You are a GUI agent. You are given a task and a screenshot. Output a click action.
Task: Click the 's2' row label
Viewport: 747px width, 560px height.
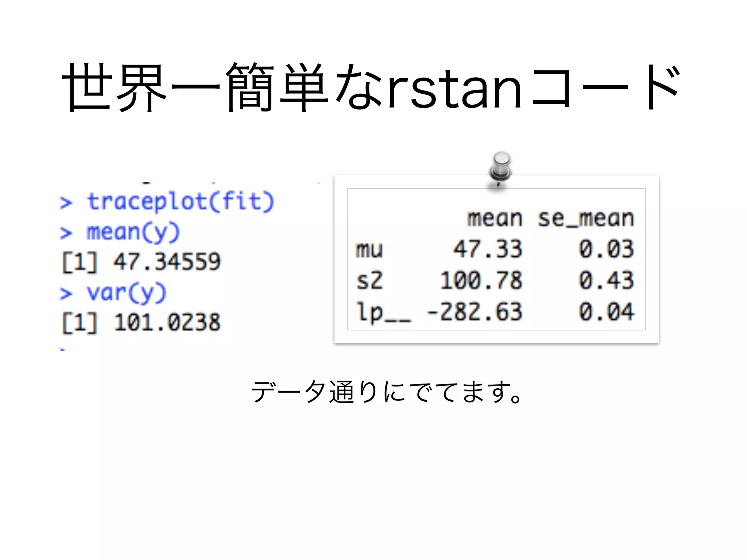tap(369, 280)
